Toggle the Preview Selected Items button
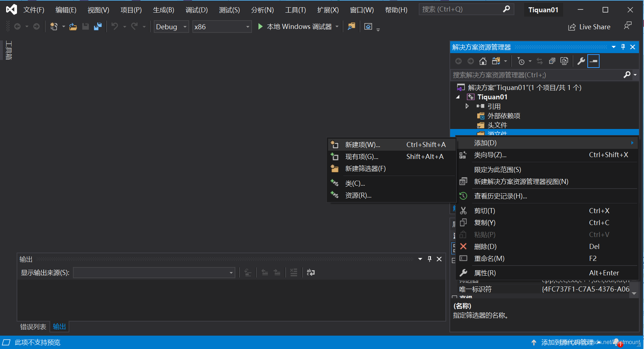Viewport: 644px width, 349px height. click(x=593, y=61)
